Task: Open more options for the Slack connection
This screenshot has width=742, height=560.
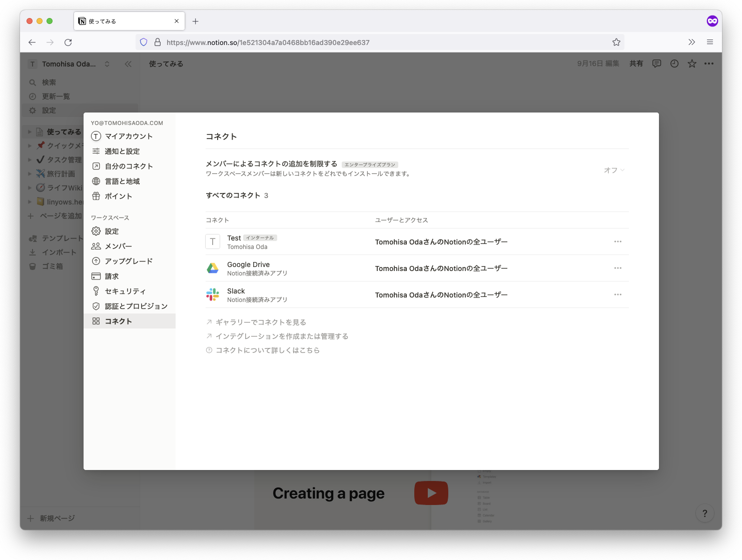Action: tap(618, 294)
